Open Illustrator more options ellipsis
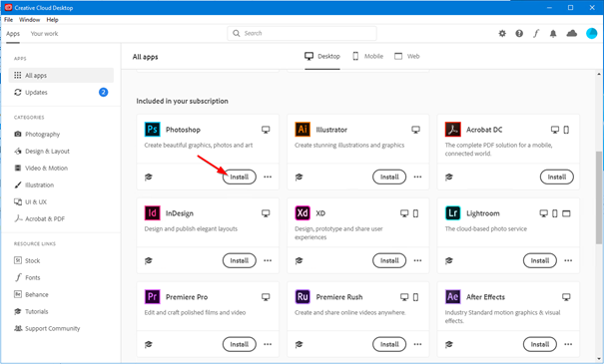 point(417,177)
